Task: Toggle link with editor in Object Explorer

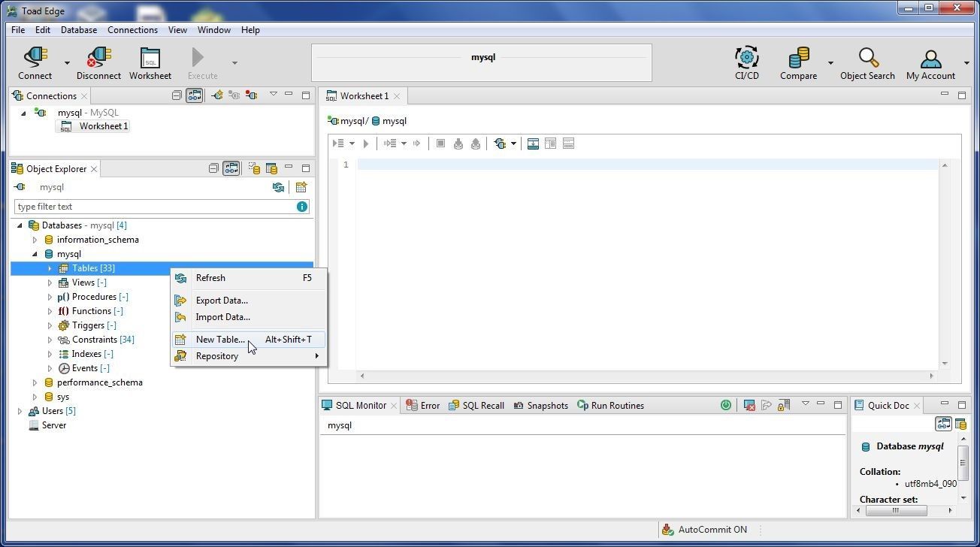Action: [x=231, y=168]
